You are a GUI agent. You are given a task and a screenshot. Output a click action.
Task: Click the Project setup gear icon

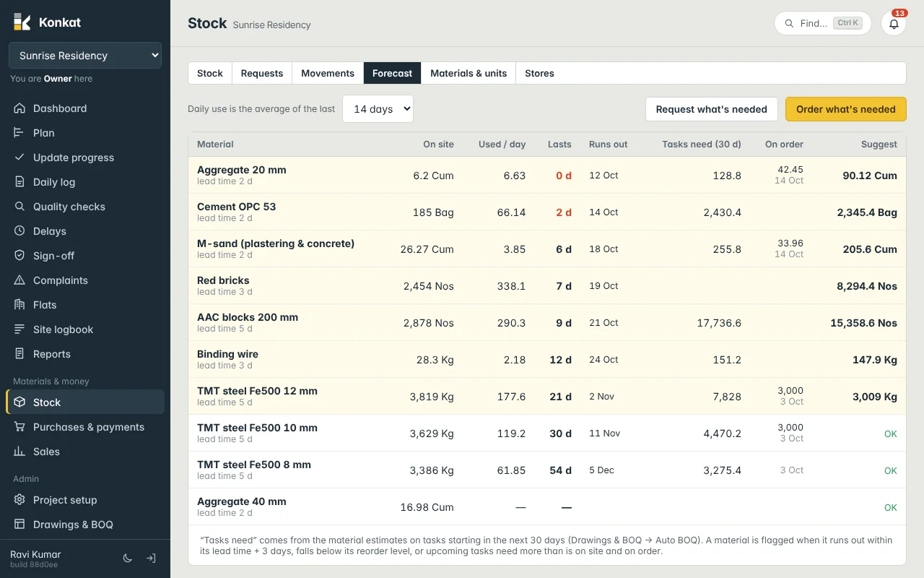click(19, 500)
